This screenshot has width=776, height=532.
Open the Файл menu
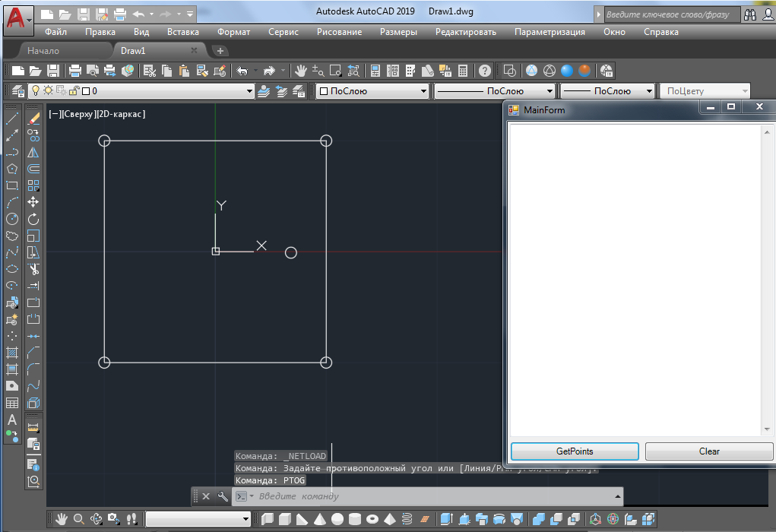[56, 32]
